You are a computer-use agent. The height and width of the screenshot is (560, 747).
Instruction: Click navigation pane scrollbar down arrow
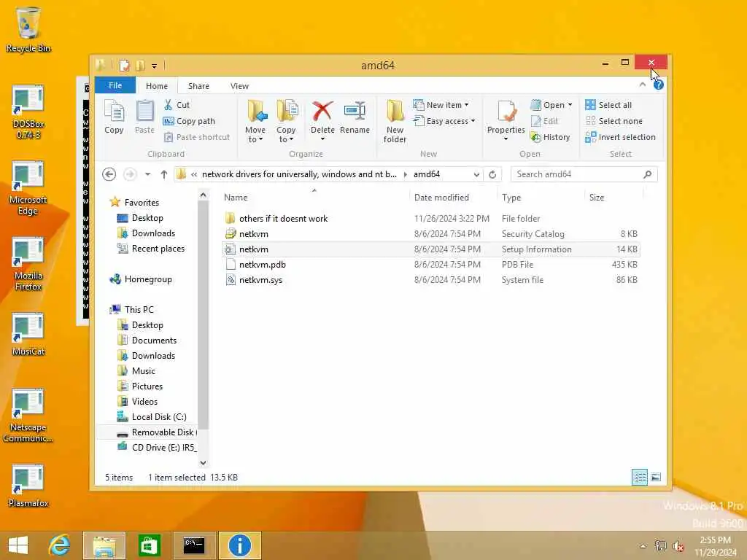[203, 462]
